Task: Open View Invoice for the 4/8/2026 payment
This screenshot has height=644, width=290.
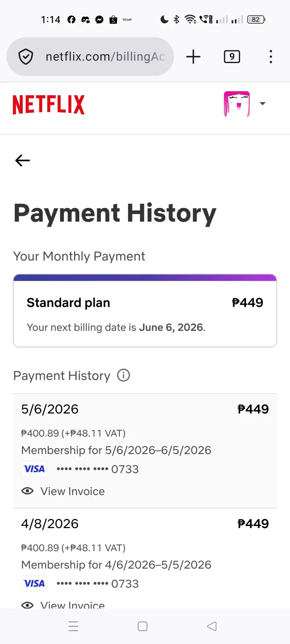Action: [72, 605]
